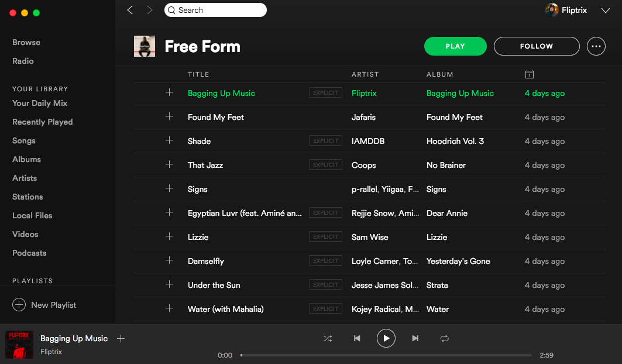Click the green PLAY button
This screenshot has width=622, height=364.
455,46
